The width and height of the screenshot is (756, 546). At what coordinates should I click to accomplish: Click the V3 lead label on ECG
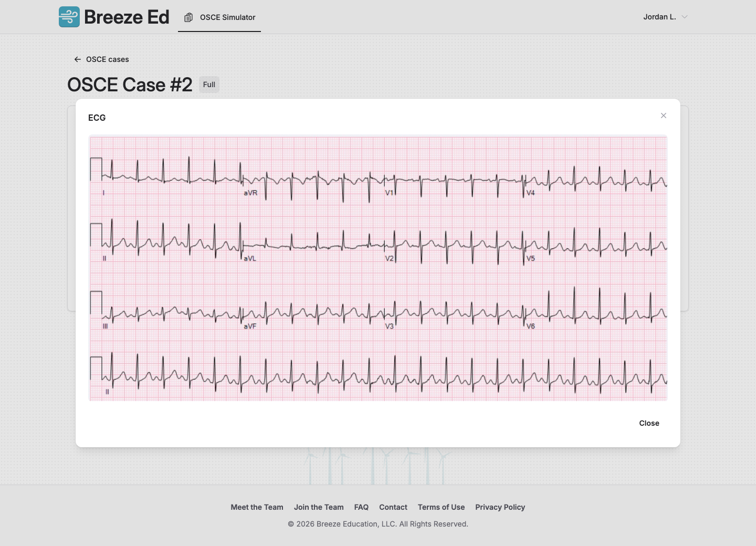389,326
